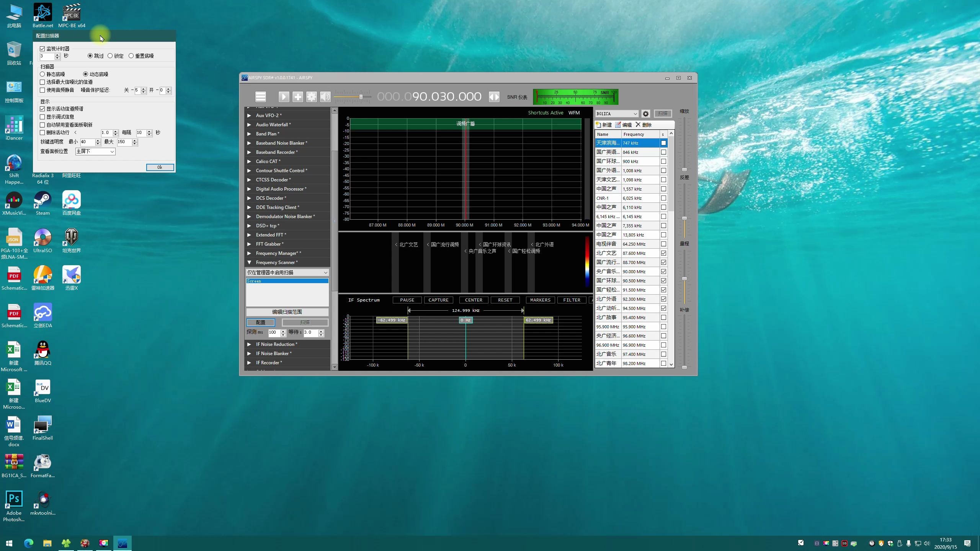
Task: Expand the IF Noise Reduction panel
Action: (x=249, y=344)
